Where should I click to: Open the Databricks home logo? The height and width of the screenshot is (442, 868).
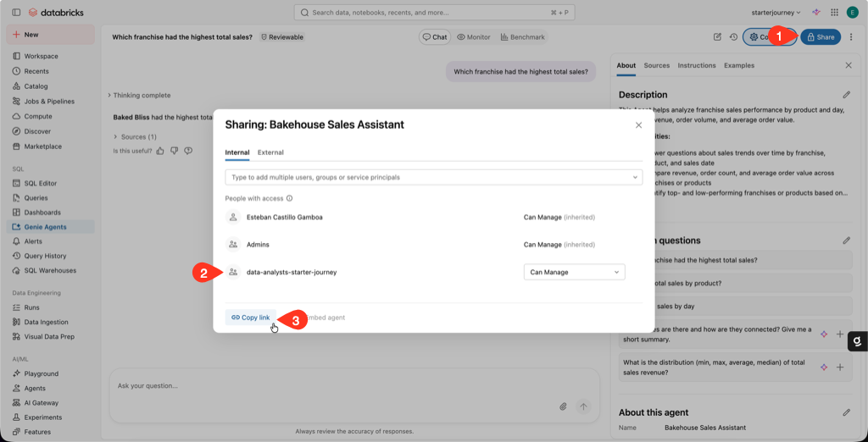[x=56, y=12]
